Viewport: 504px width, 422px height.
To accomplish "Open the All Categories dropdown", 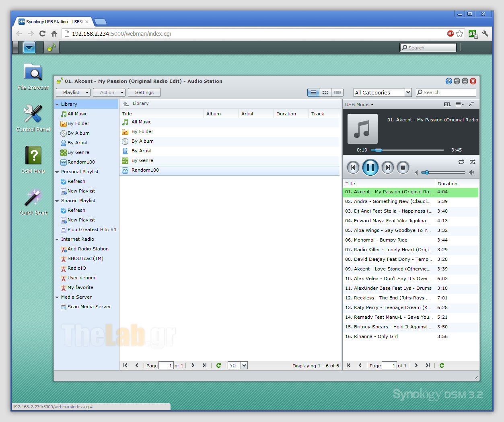I will (x=383, y=92).
